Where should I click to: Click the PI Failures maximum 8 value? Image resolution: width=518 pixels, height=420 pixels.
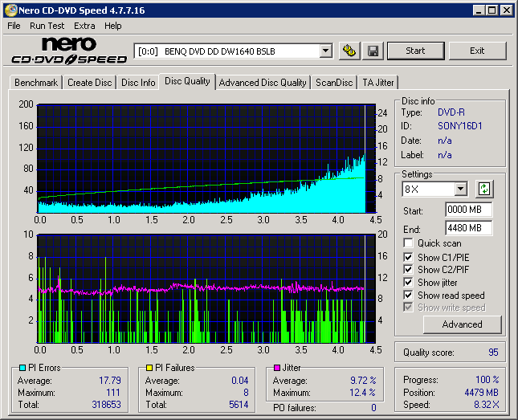(246, 393)
